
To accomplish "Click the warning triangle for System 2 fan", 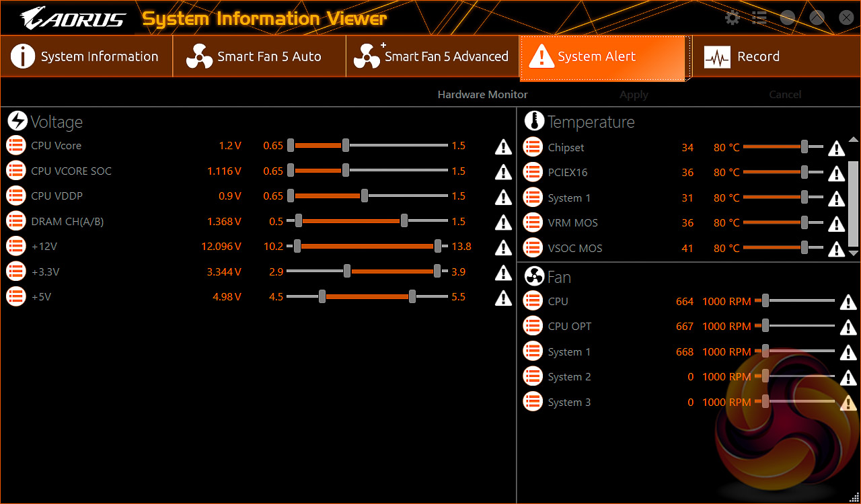I will tap(848, 378).
